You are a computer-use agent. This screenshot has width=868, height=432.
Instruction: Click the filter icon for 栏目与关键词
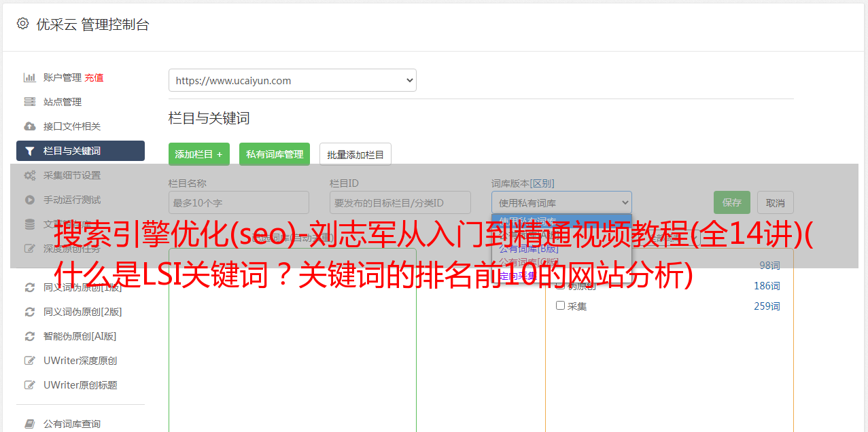(30, 151)
